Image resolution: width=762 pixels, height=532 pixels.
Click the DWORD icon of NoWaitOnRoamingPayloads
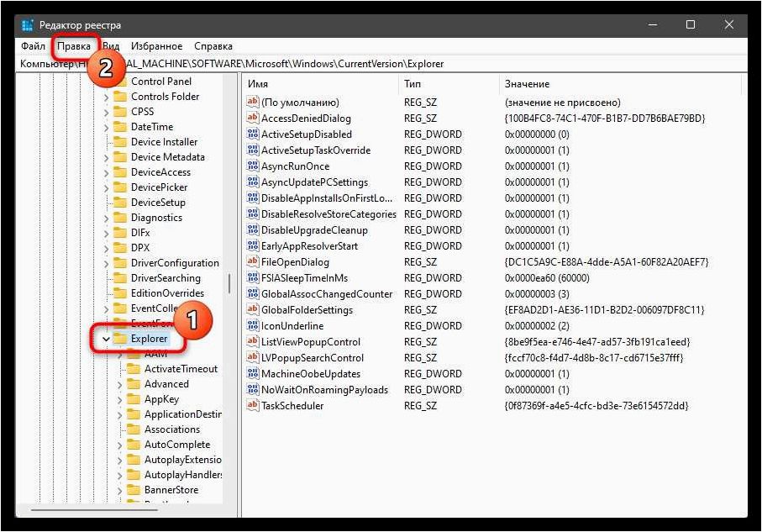[x=252, y=389]
